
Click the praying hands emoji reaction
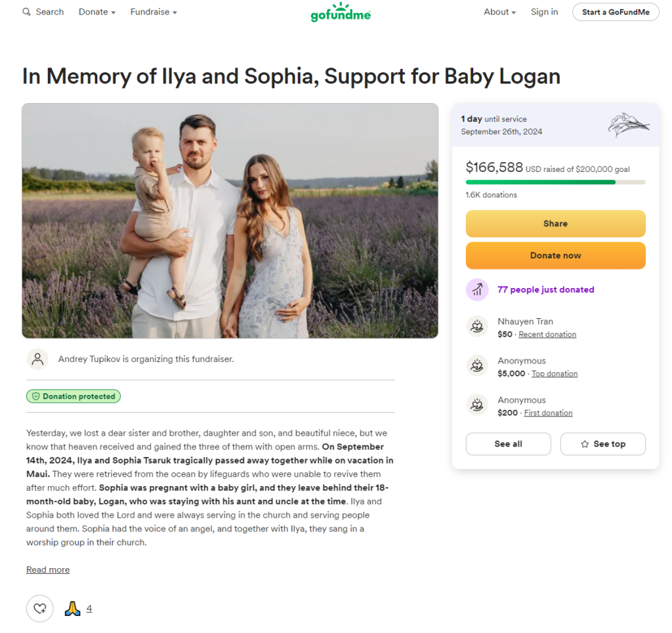(x=72, y=608)
